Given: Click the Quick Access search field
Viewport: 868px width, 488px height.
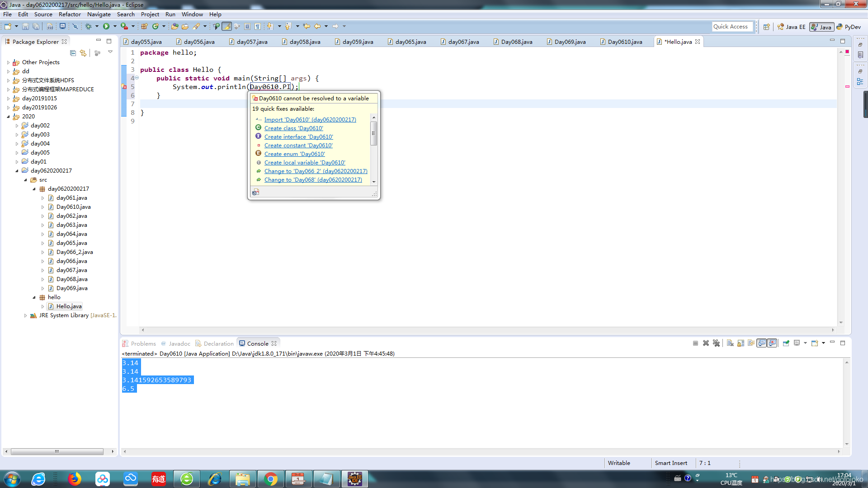Looking at the screenshot, I should click(732, 27).
